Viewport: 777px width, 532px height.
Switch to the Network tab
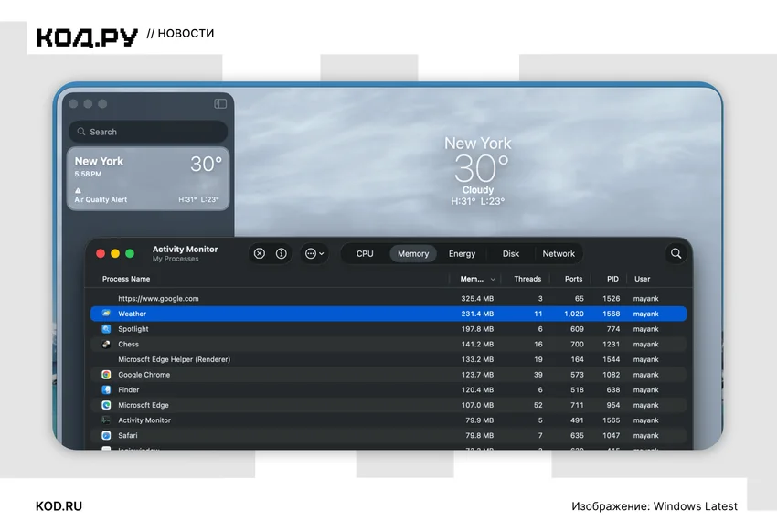[559, 253]
